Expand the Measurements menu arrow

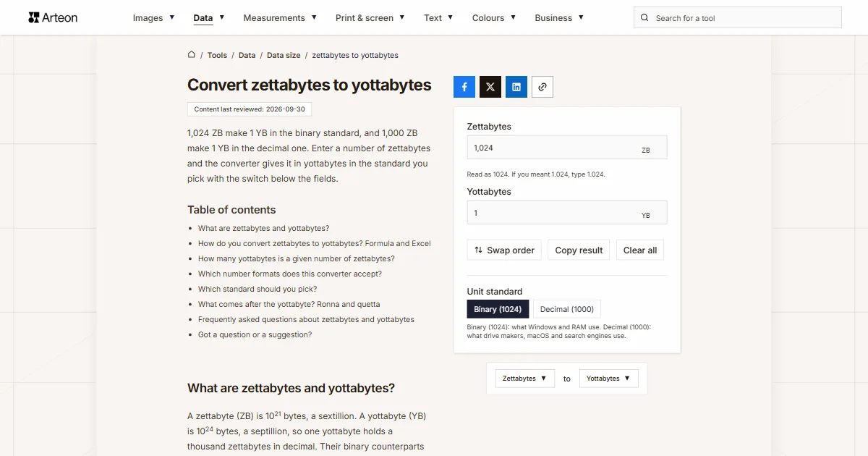314,17
